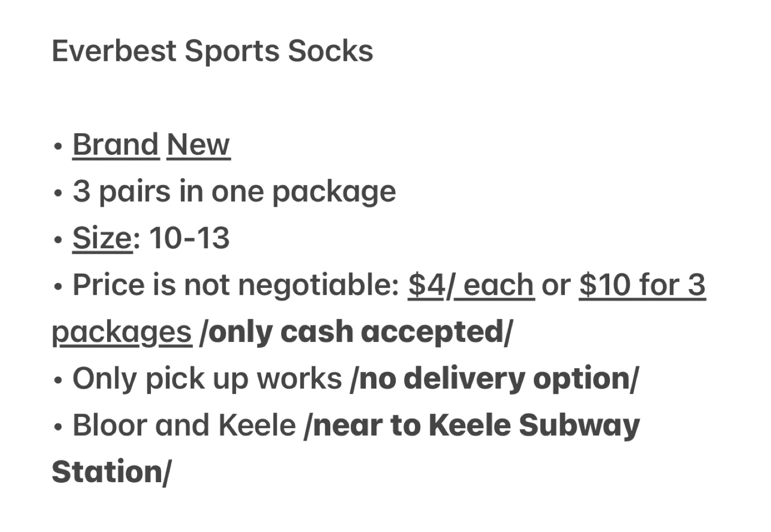Image resolution: width=771 pixels, height=532 pixels.
Task: Click the '3 pairs in one package' line
Action: (235, 192)
